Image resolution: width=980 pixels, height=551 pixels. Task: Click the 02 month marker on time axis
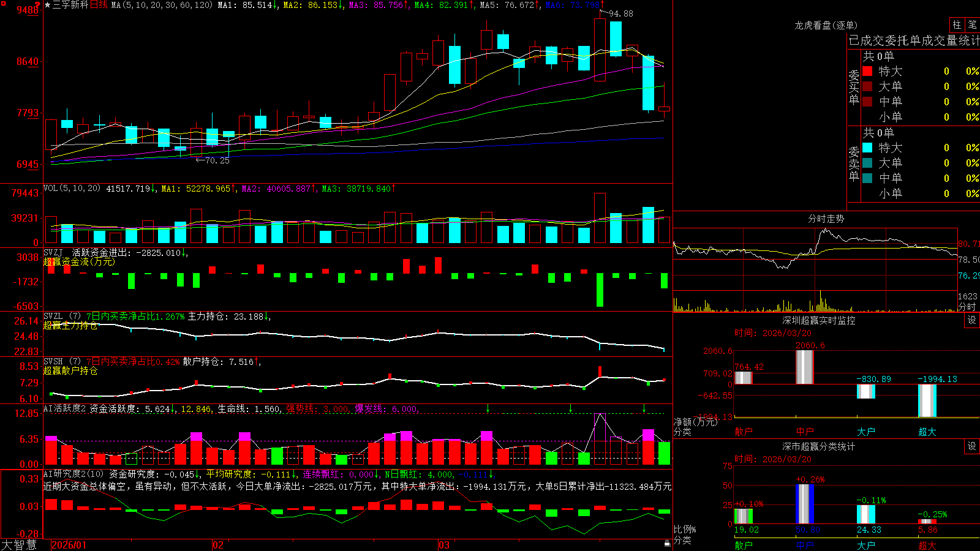(x=217, y=545)
